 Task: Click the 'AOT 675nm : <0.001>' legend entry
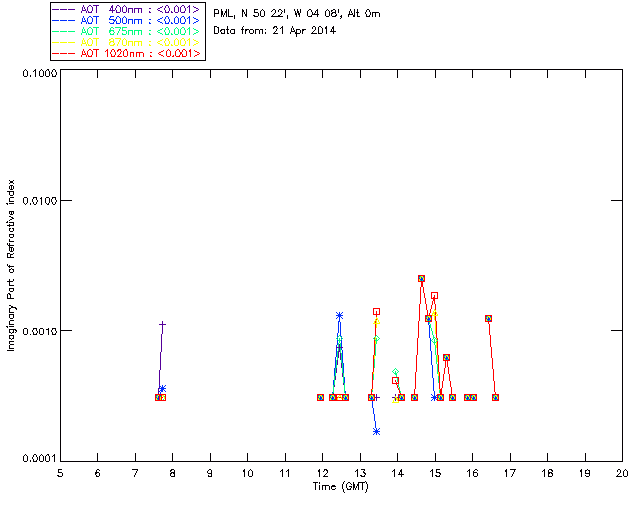pyautogui.click(x=126, y=31)
